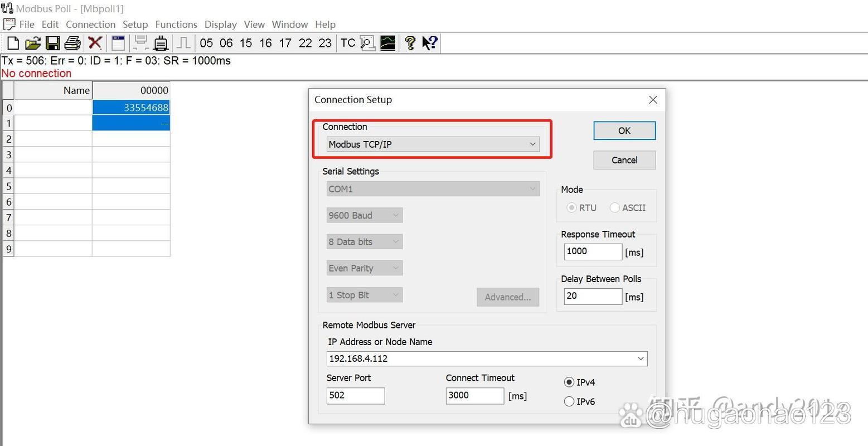Click the New document toolbar icon
The width and height of the screenshot is (868, 446).
13,43
